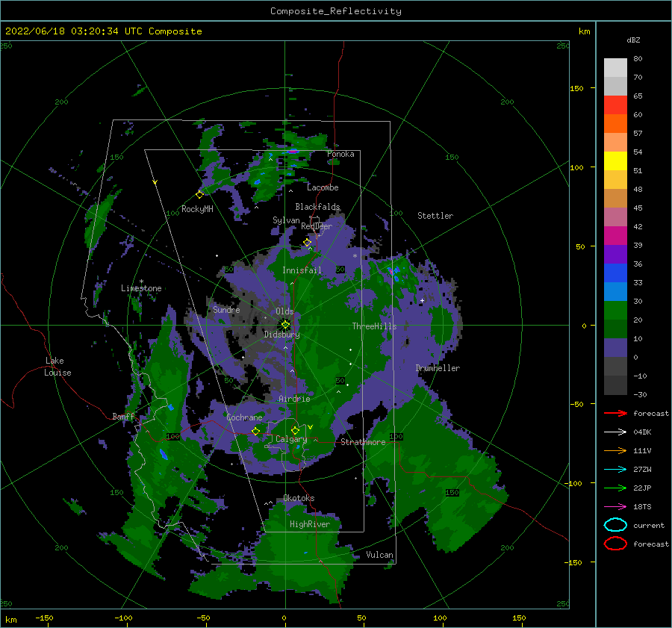Image resolution: width=672 pixels, height=628 pixels.
Task: Click yellow Y marker north of RockyMH
Action: click(155, 182)
